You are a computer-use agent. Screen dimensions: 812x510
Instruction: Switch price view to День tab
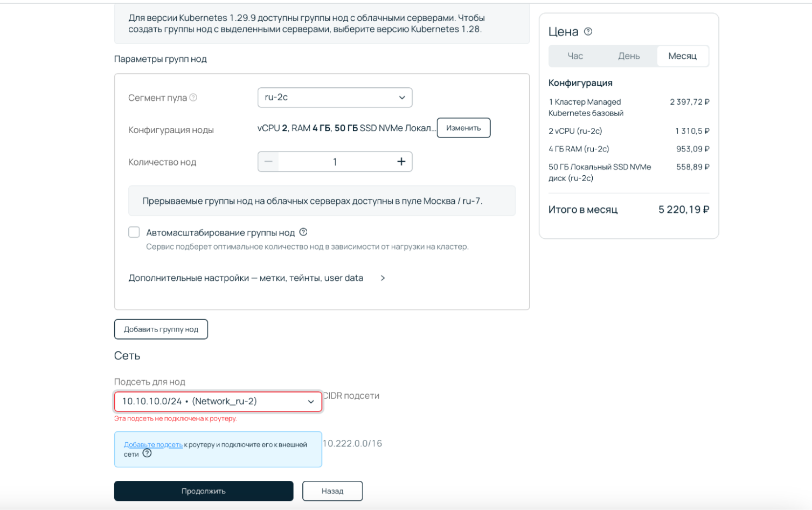[629, 56]
